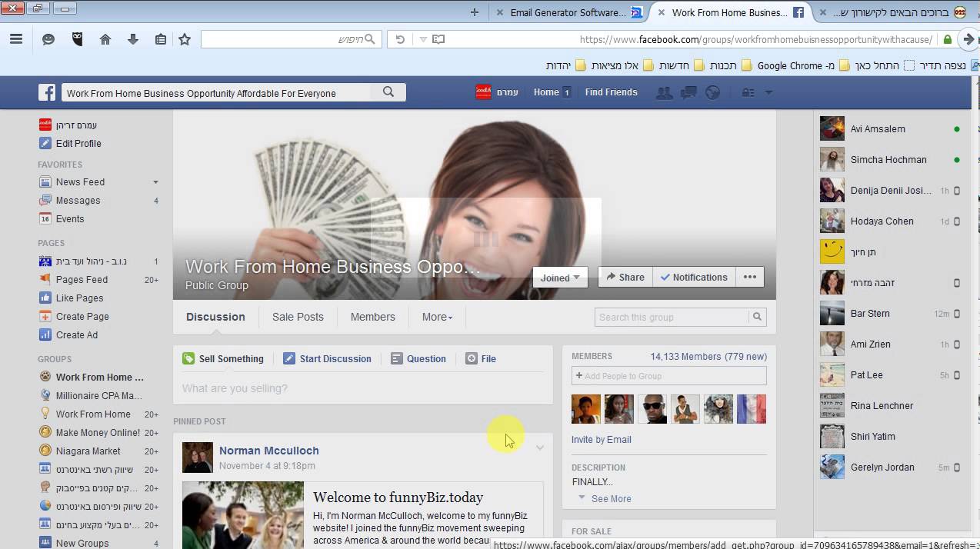Open chat with Avi Amsalem

891,128
